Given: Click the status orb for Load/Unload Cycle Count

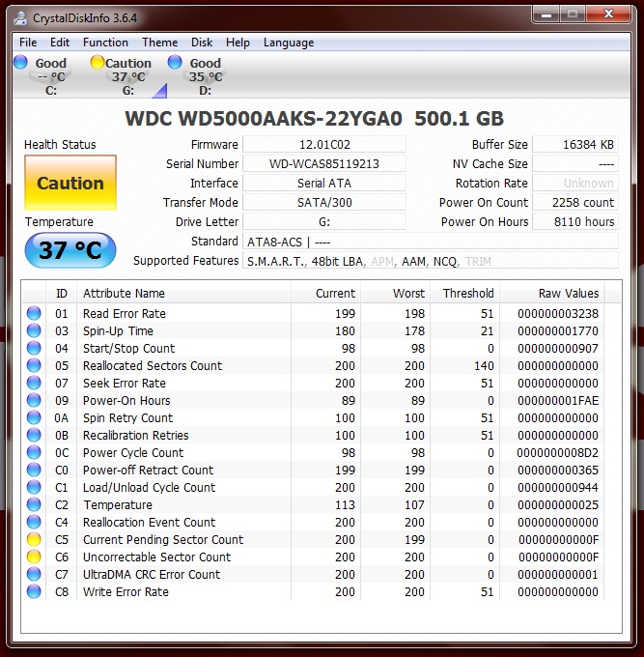Looking at the screenshot, I should click(34, 487).
